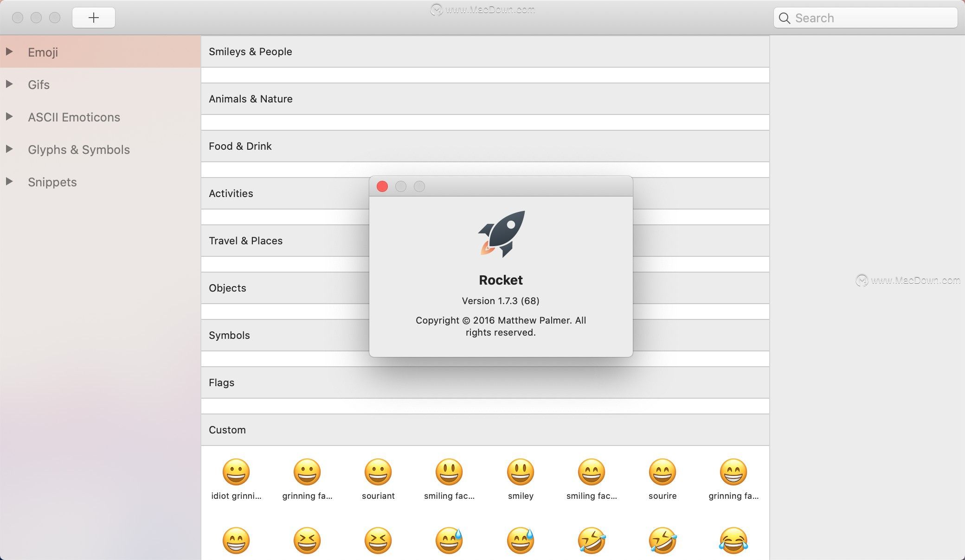
Task: Open the Animals & Nature section header
Action: [x=485, y=99]
